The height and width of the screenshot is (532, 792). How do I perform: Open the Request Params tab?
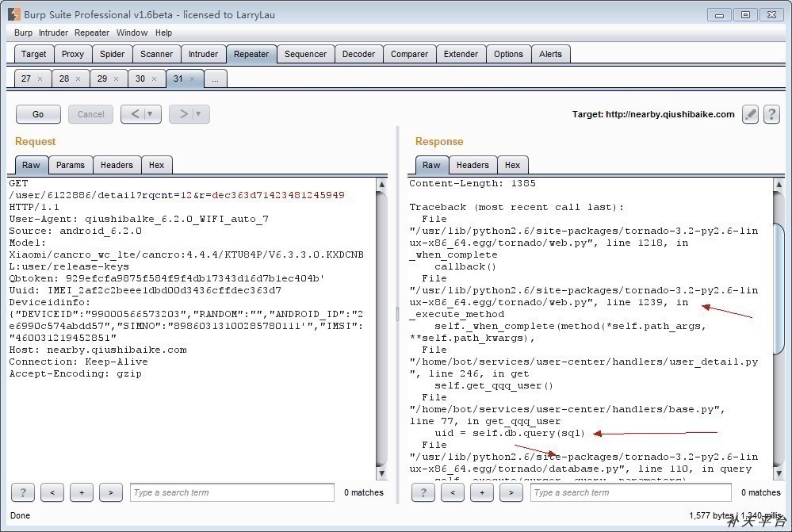pos(71,165)
